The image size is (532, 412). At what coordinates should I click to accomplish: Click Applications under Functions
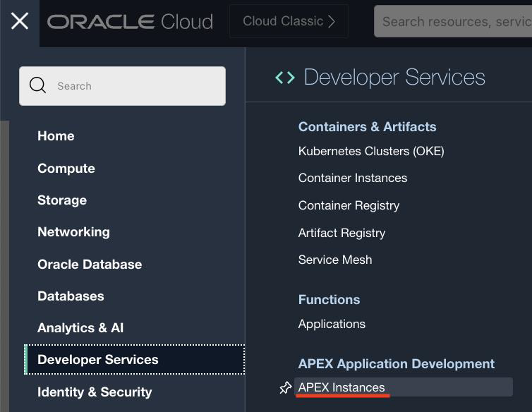(x=332, y=324)
